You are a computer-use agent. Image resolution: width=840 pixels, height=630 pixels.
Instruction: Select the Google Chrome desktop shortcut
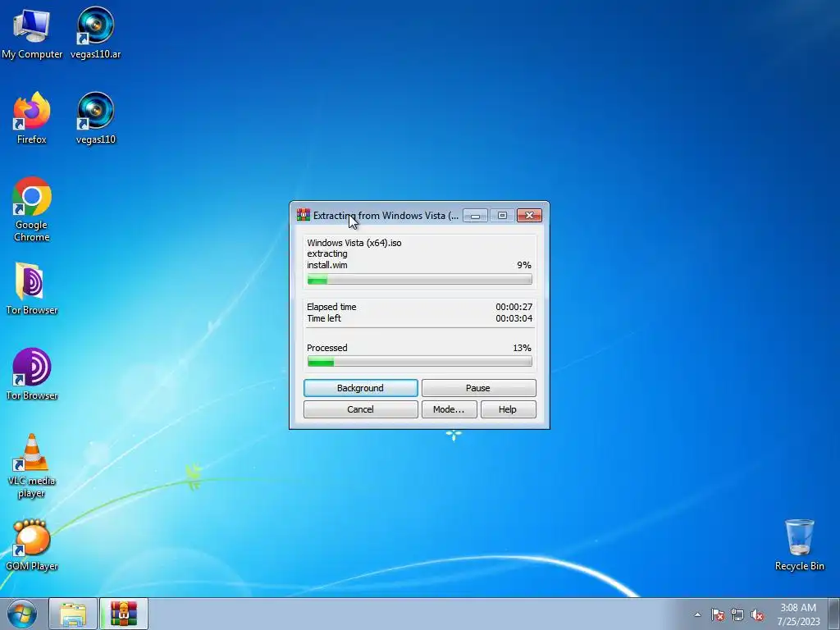[32, 209]
